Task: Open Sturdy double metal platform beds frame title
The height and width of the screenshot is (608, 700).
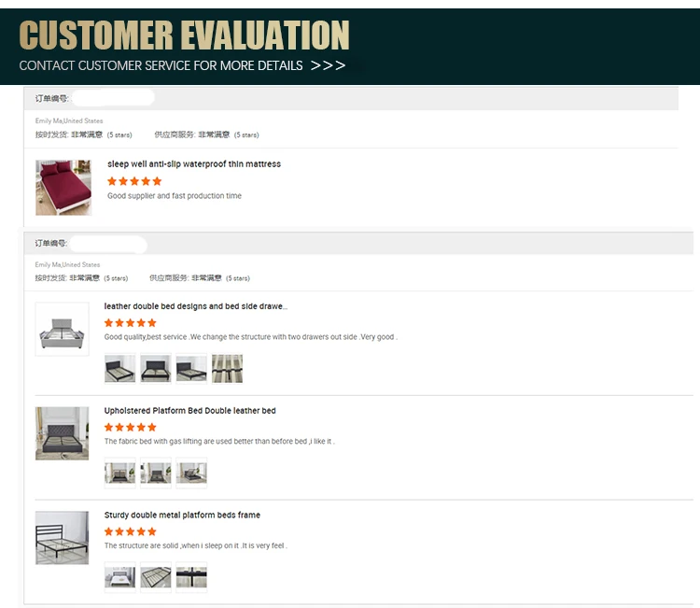Action: point(182,516)
